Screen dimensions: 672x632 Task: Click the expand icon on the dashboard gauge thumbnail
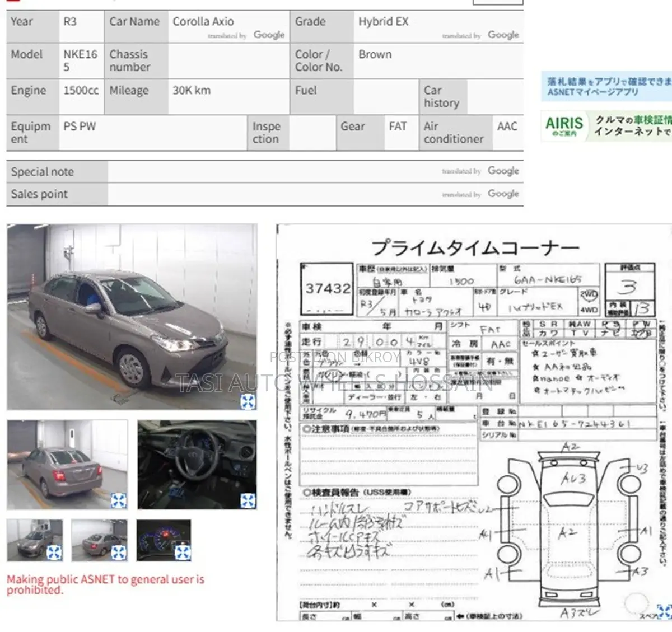pyautogui.click(x=183, y=553)
